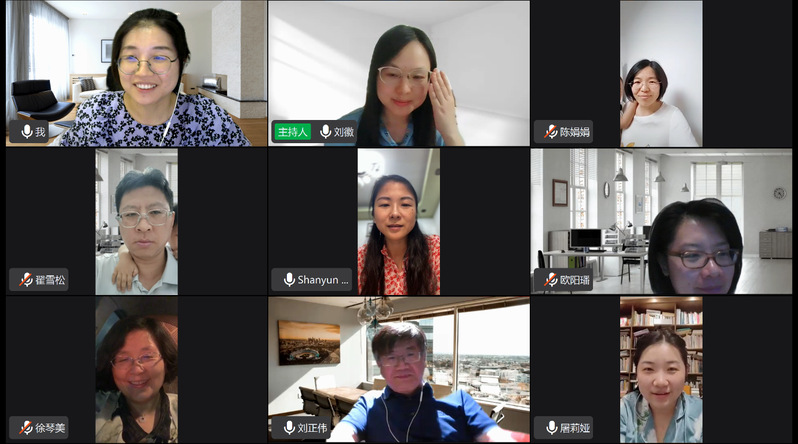
Task: Click the microphone icon next to 屠莉娅
Action: point(552,428)
